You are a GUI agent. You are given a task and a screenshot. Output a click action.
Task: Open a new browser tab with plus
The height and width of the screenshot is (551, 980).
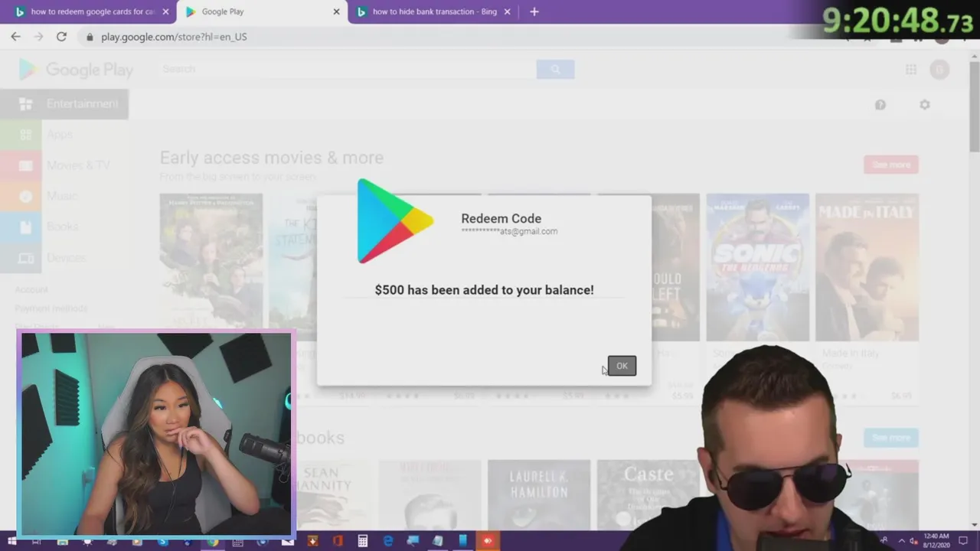pyautogui.click(x=534, y=11)
